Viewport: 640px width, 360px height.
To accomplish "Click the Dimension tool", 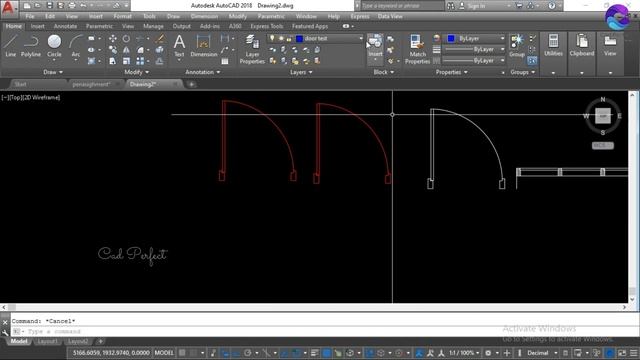I will tap(203, 45).
